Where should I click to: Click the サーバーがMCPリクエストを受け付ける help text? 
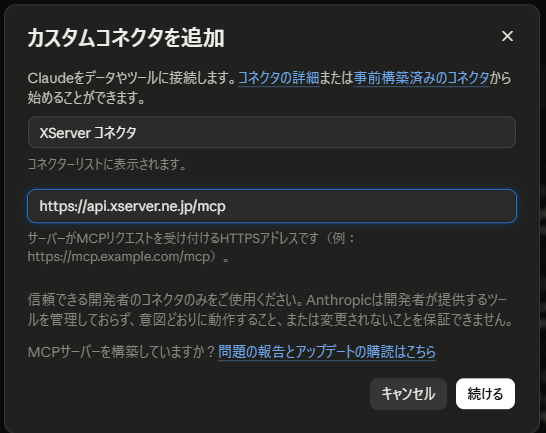[191, 248]
